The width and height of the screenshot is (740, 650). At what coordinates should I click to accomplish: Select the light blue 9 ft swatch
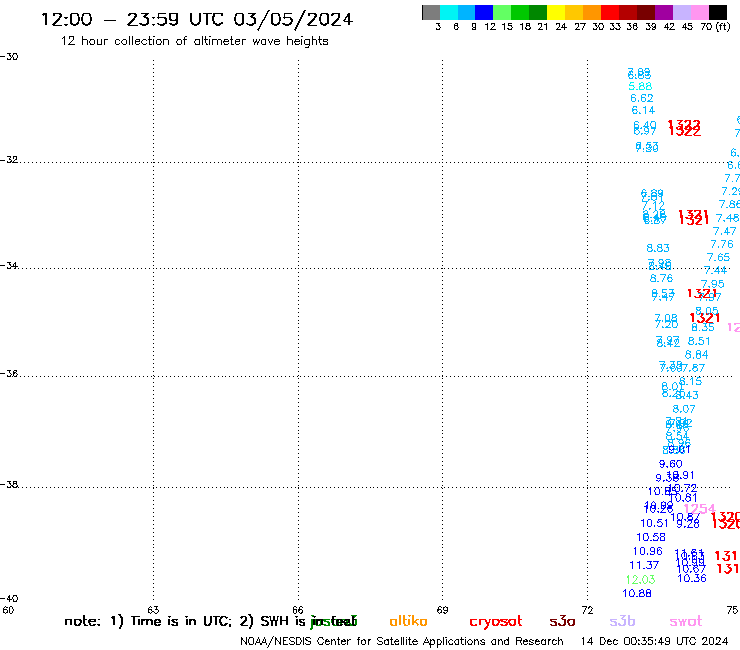pyautogui.click(x=466, y=12)
